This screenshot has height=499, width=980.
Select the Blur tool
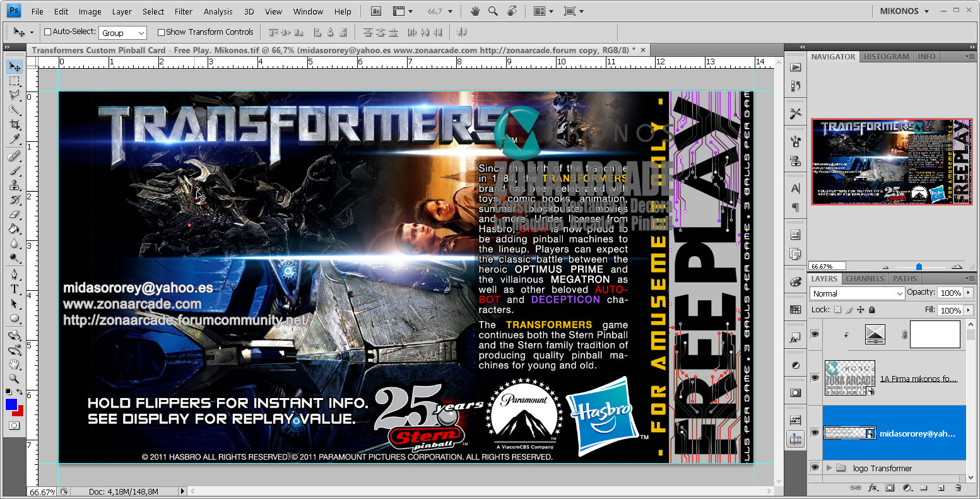[15, 244]
